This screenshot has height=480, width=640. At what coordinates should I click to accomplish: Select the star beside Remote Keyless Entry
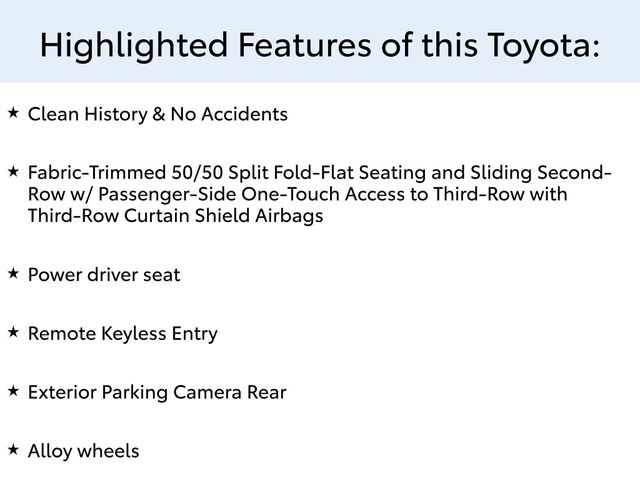(13, 332)
